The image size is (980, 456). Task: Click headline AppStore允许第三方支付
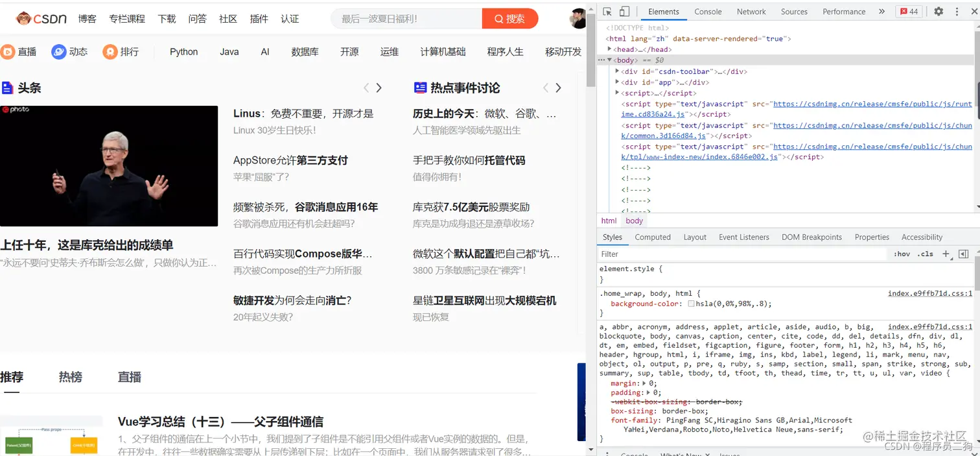(290, 160)
